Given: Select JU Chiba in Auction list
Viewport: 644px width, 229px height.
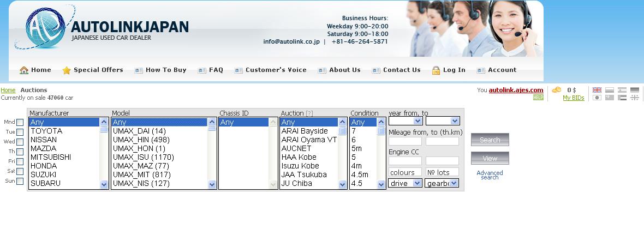Looking at the screenshot, I should point(309,183).
